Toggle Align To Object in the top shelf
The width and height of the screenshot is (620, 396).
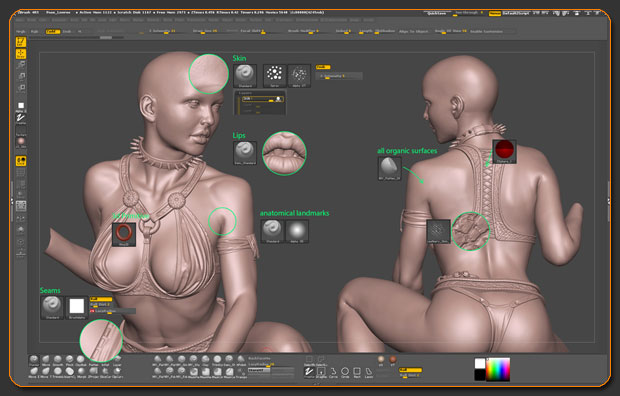413,31
